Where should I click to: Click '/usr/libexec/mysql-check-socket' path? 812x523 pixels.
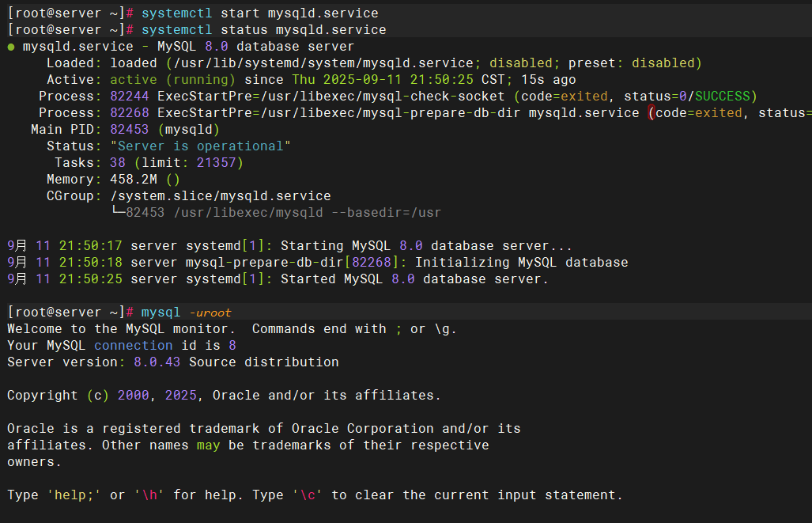(383, 96)
